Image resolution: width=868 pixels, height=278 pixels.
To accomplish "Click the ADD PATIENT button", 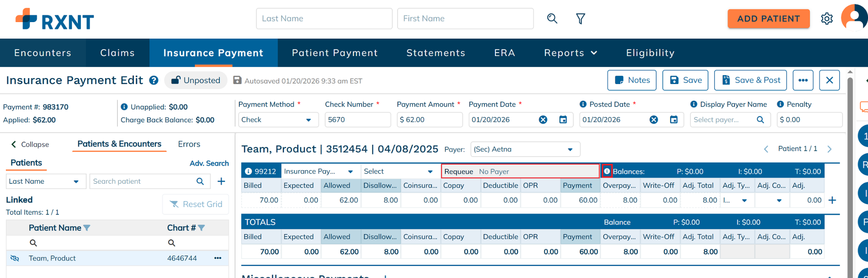I will (768, 19).
